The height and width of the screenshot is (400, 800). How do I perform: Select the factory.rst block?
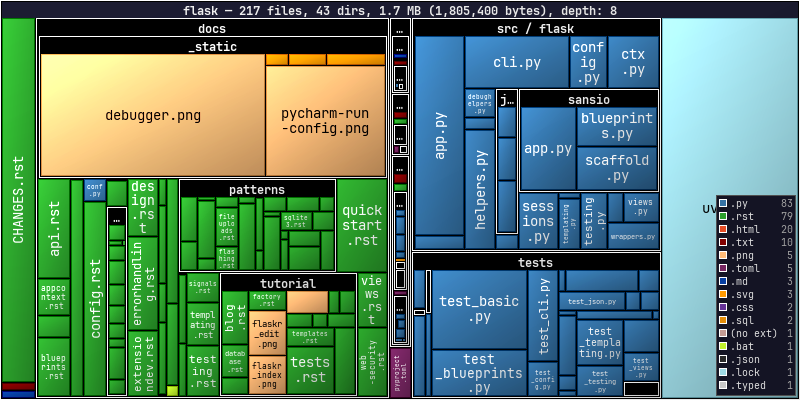click(267, 301)
